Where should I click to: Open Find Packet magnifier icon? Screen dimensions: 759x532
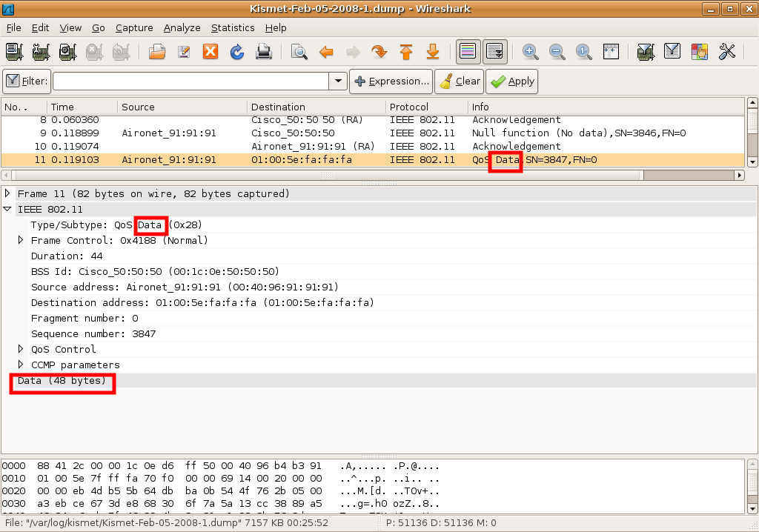coord(299,51)
